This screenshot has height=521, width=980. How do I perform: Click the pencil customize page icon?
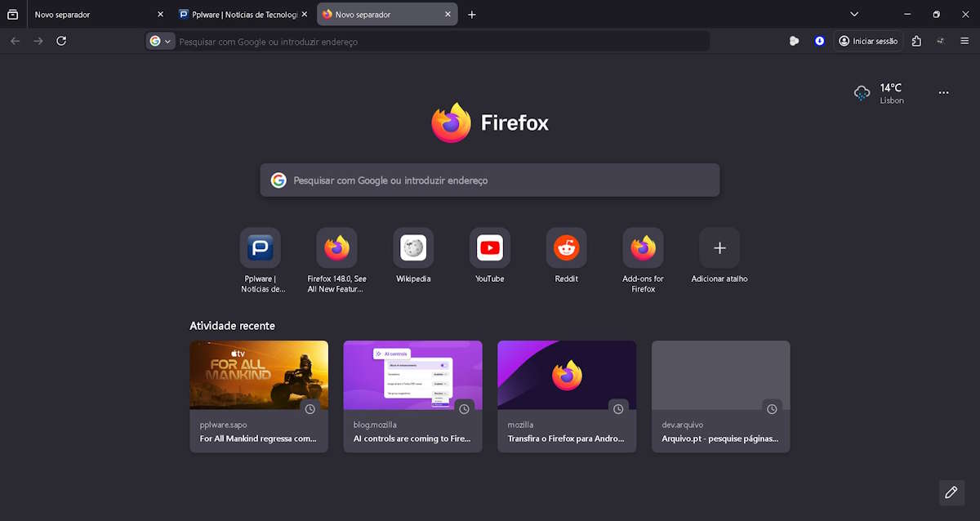951,492
